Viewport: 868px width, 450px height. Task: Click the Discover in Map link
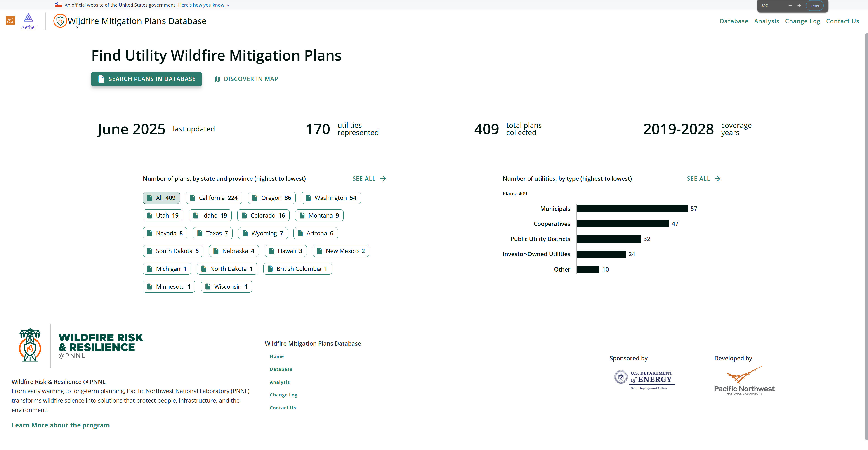(x=246, y=79)
